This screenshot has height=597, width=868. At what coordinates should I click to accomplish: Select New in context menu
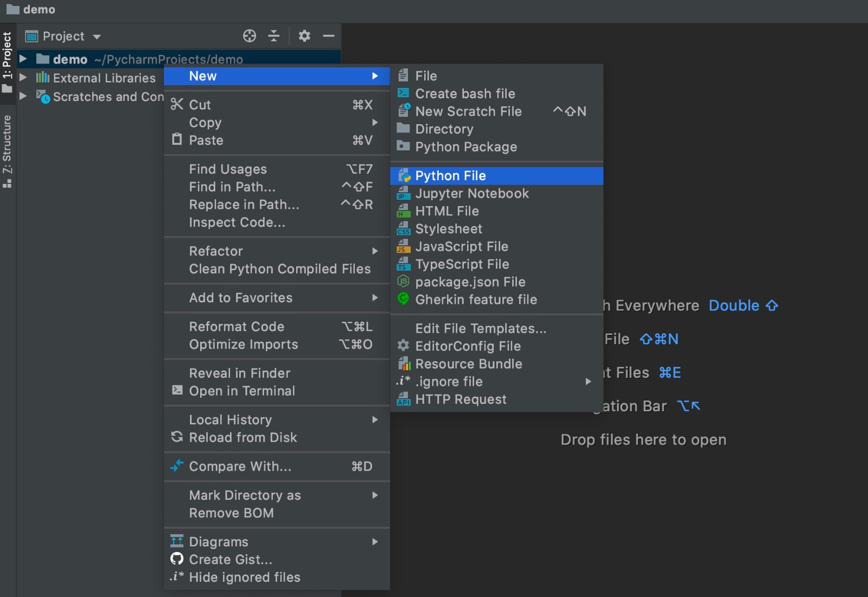coord(277,76)
